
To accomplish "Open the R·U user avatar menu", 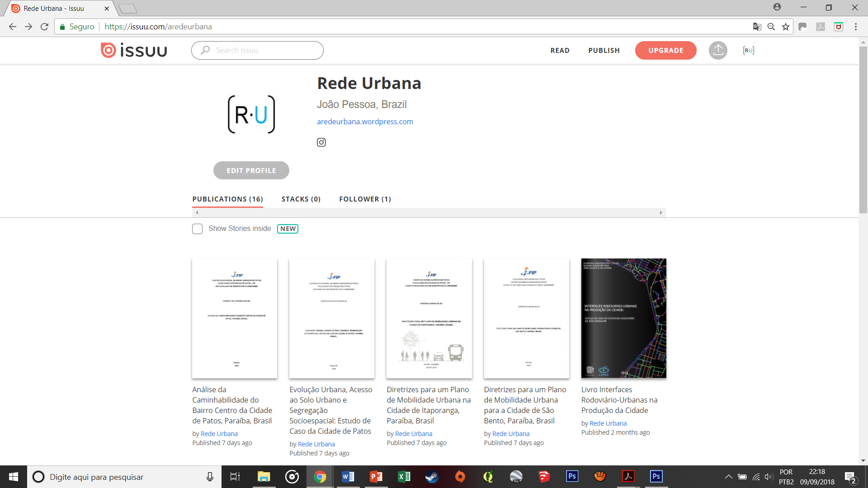I will 748,50.
